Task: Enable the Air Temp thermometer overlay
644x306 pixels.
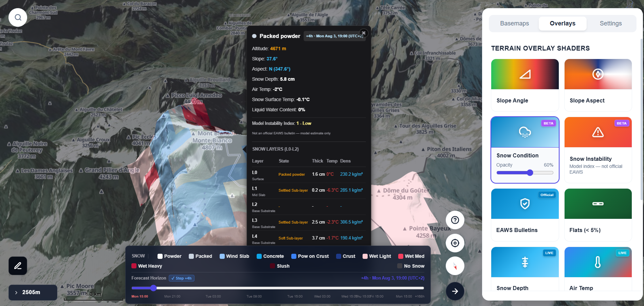Action: point(598,269)
